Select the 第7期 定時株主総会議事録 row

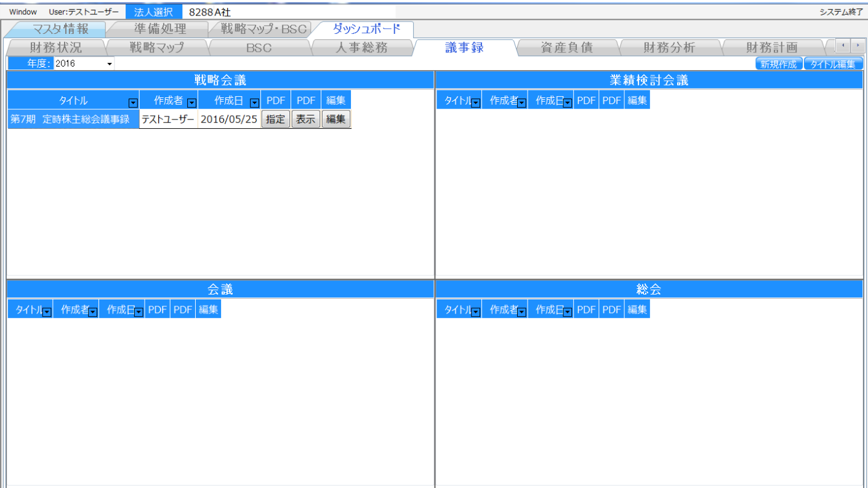pos(70,120)
